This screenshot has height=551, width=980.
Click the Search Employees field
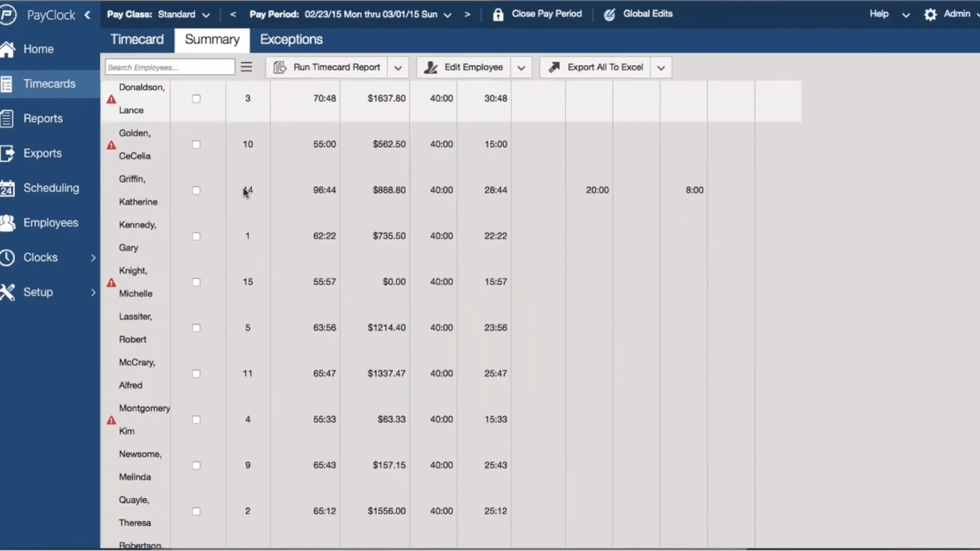tap(169, 66)
